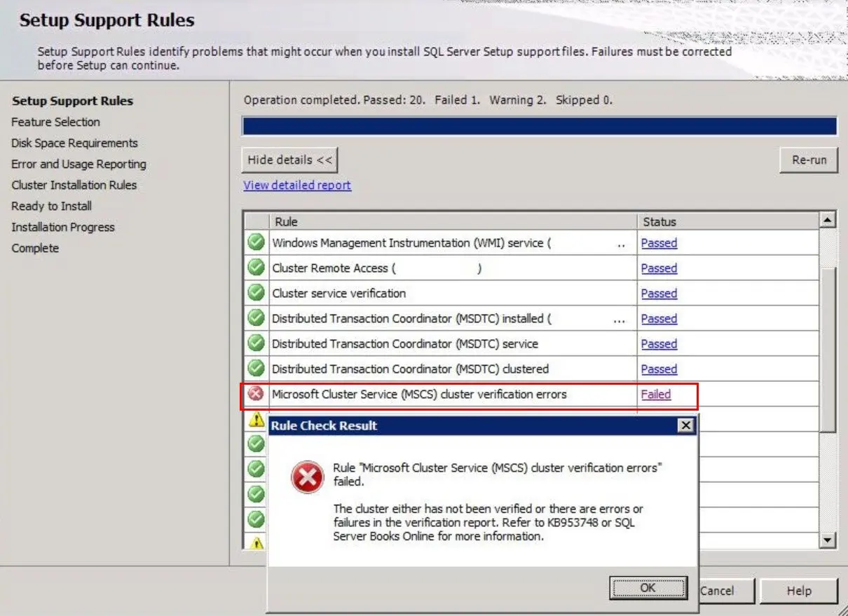Open Passed status for MSDTC service rule
The image size is (848, 616).
[x=659, y=344]
